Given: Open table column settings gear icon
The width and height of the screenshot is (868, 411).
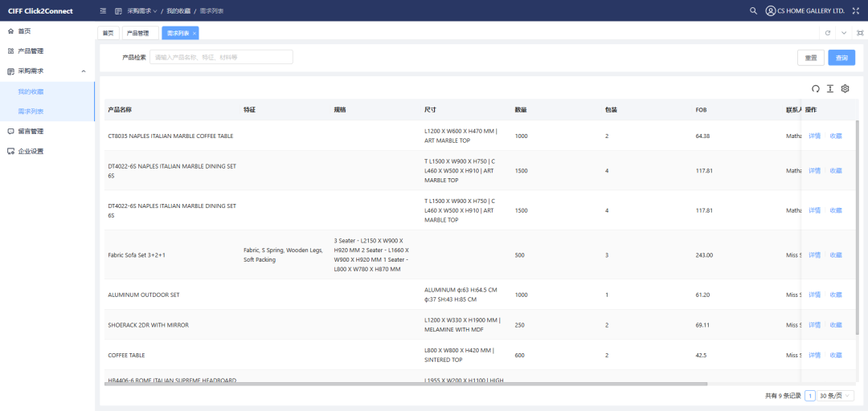Looking at the screenshot, I should (845, 88).
